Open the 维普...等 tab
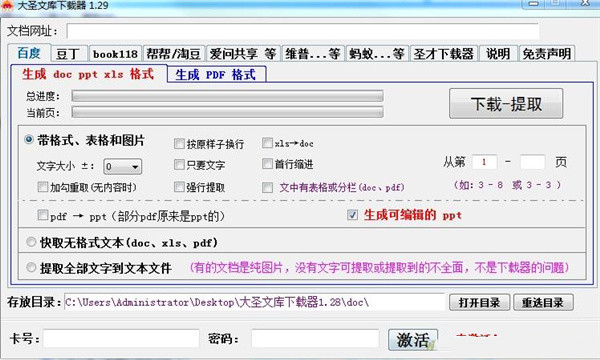The width and height of the screenshot is (600, 360). point(313,54)
